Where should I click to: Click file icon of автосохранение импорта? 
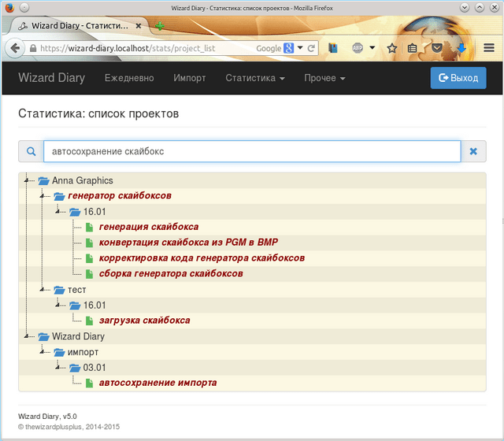(89, 384)
